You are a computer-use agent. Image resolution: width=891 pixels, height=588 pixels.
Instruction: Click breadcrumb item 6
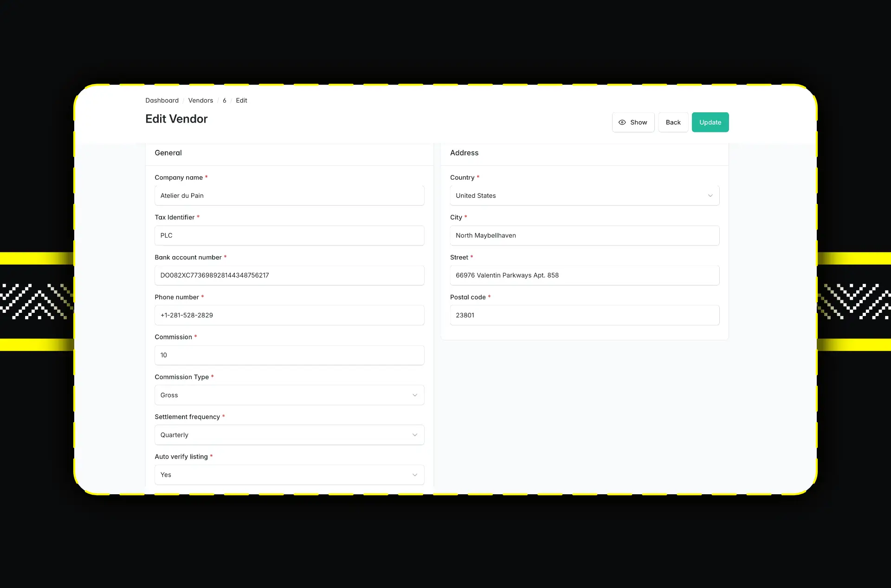225,100
